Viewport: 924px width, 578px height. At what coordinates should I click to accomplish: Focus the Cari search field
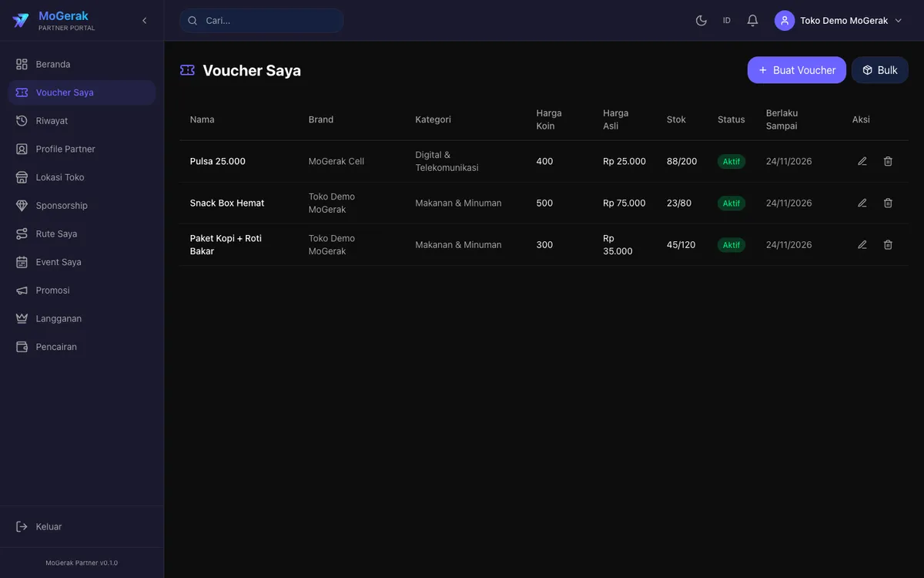pos(262,21)
